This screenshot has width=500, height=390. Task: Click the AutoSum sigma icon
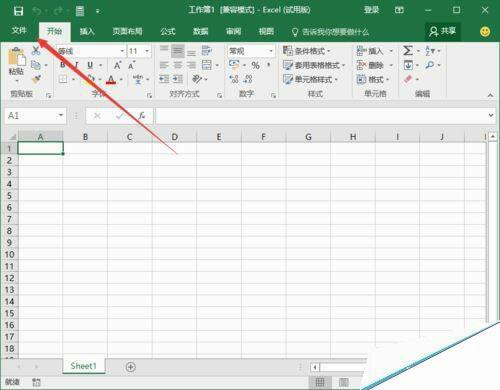[x=408, y=51]
